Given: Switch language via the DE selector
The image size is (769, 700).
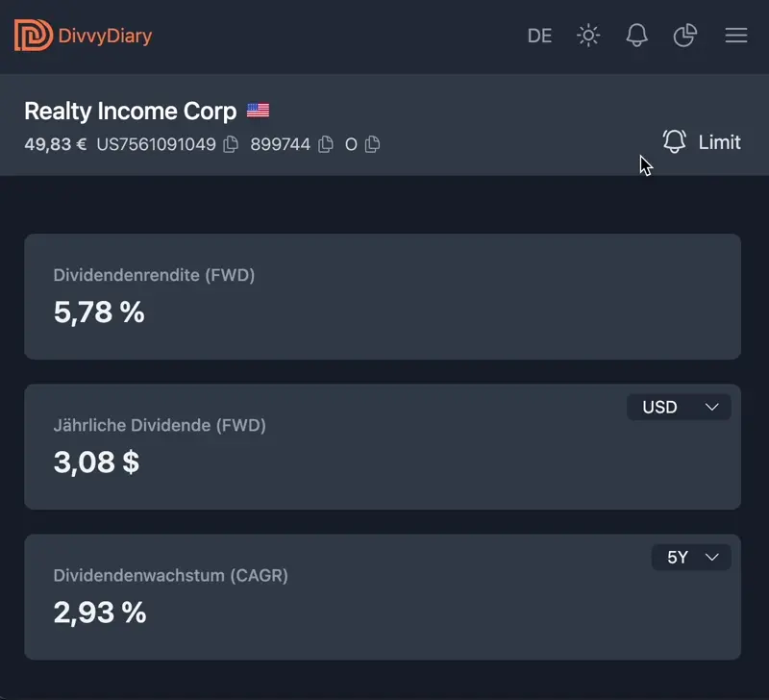Looking at the screenshot, I should (540, 37).
